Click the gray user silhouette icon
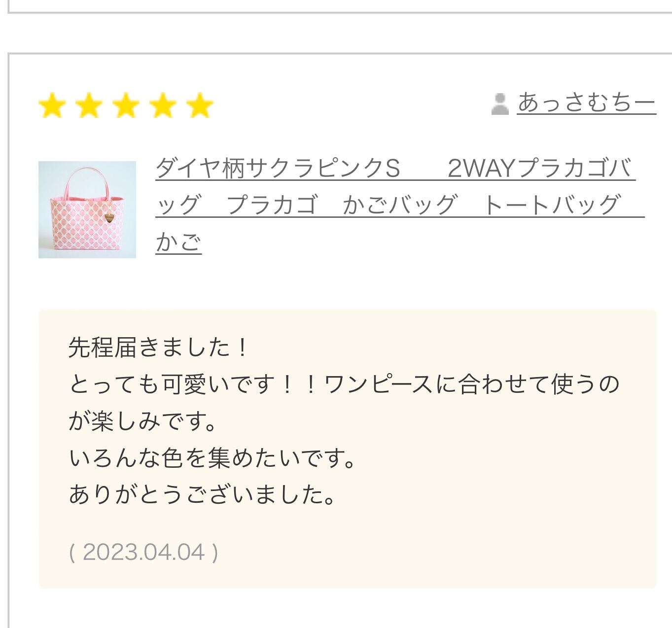This screenshot has height=628, width=672. tap(500, 104)
